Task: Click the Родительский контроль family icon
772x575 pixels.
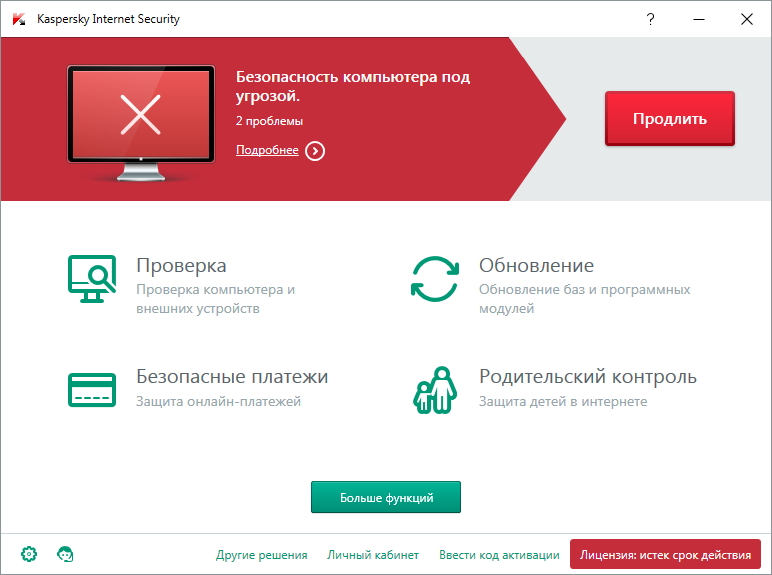Action: click(435, 390)
